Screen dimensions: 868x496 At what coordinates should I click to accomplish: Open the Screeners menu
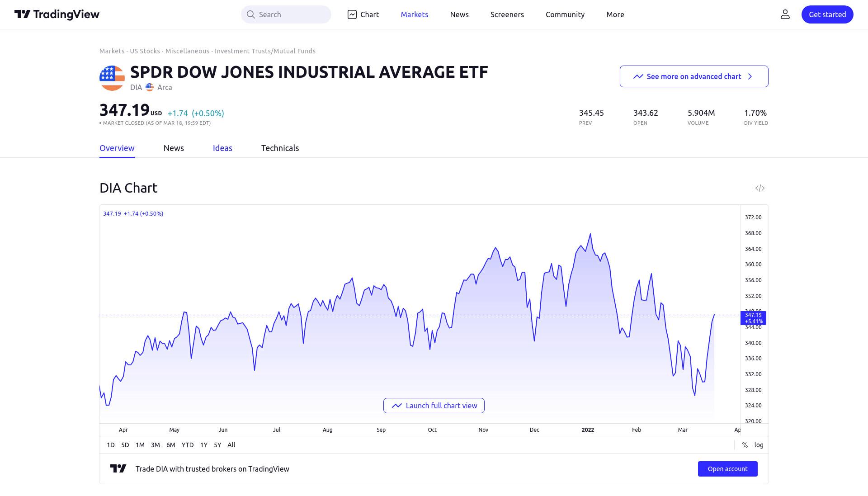click(507, 14)
